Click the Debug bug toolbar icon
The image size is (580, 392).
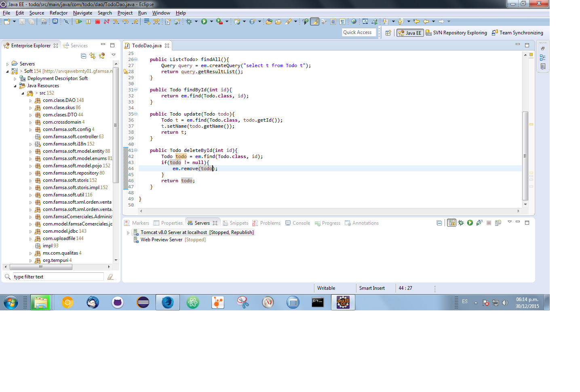189,21
